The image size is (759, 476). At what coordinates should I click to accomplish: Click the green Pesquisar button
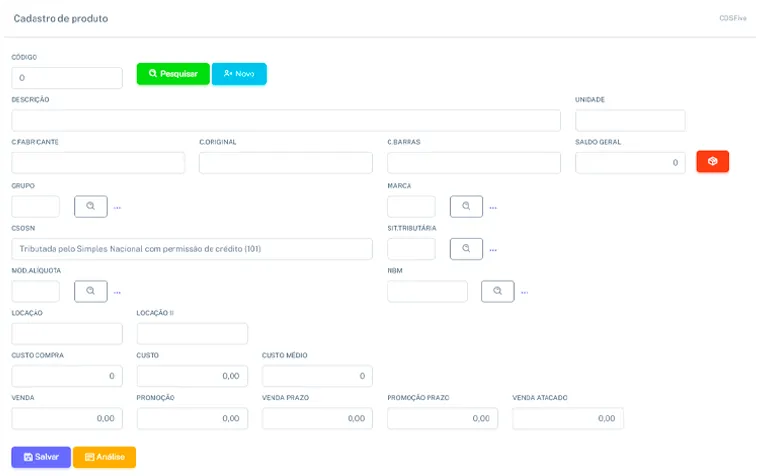point(173,74)
